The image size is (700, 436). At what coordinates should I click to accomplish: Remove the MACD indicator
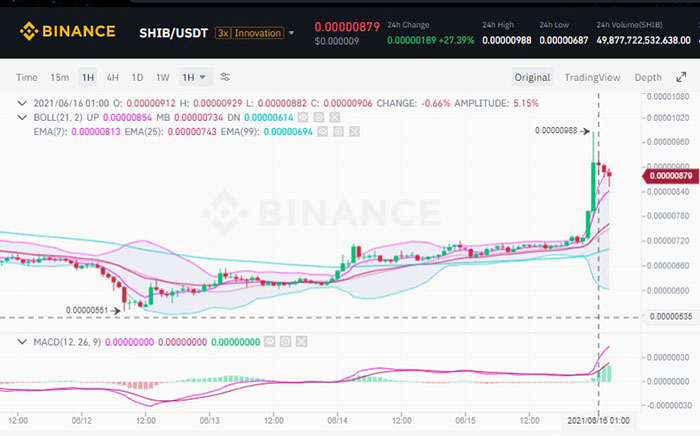tap(302, 342)
